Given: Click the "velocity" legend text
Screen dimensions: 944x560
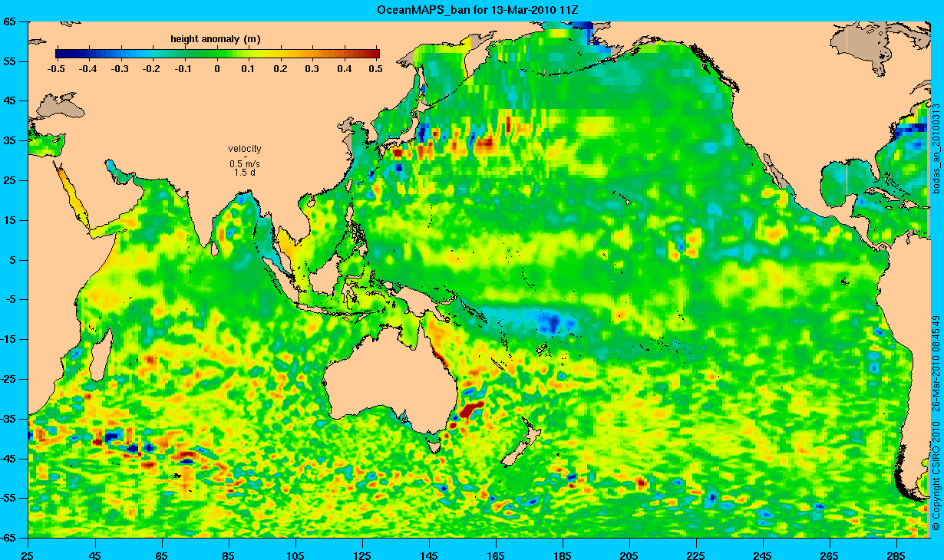Looking at the screenshot, I should coord(245,149).
